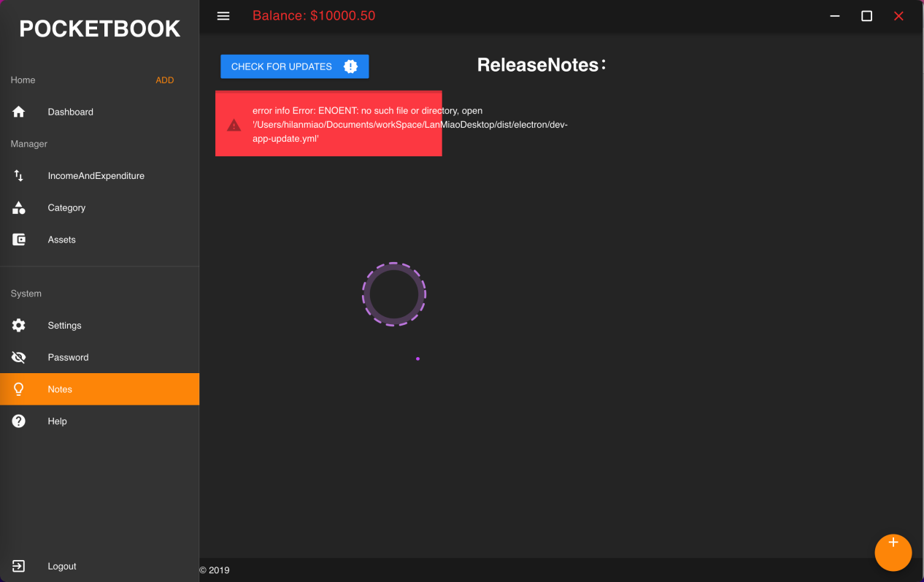Click the Settings gear icon
This screenshot has width=924, height=582.
(x=19, y=326)
